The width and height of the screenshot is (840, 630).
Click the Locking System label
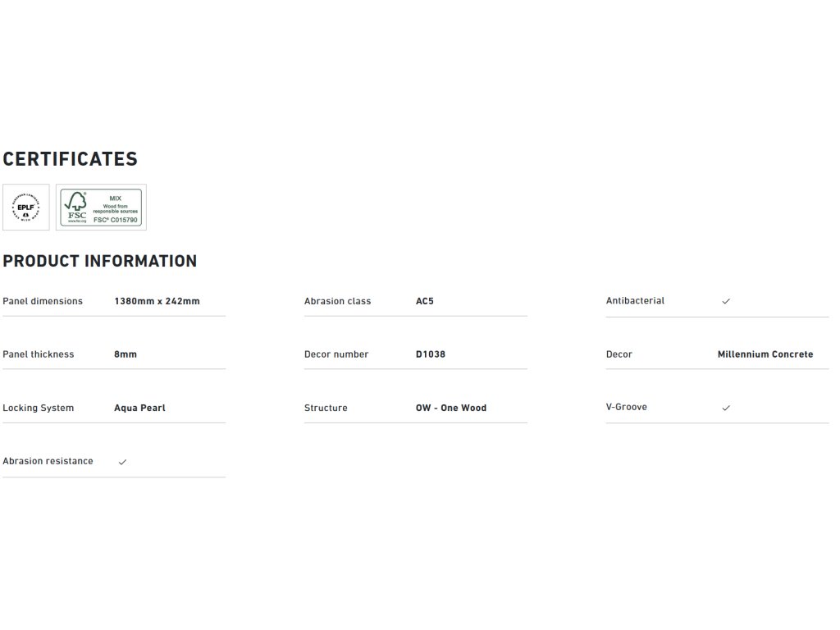[x=38, y=408]
